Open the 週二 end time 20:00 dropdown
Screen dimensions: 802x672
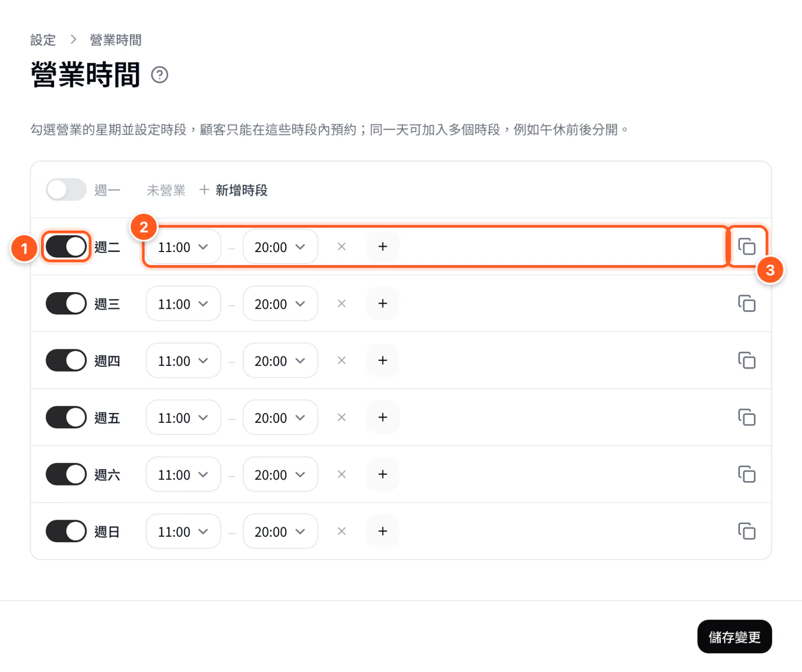[x=280, y=247]
